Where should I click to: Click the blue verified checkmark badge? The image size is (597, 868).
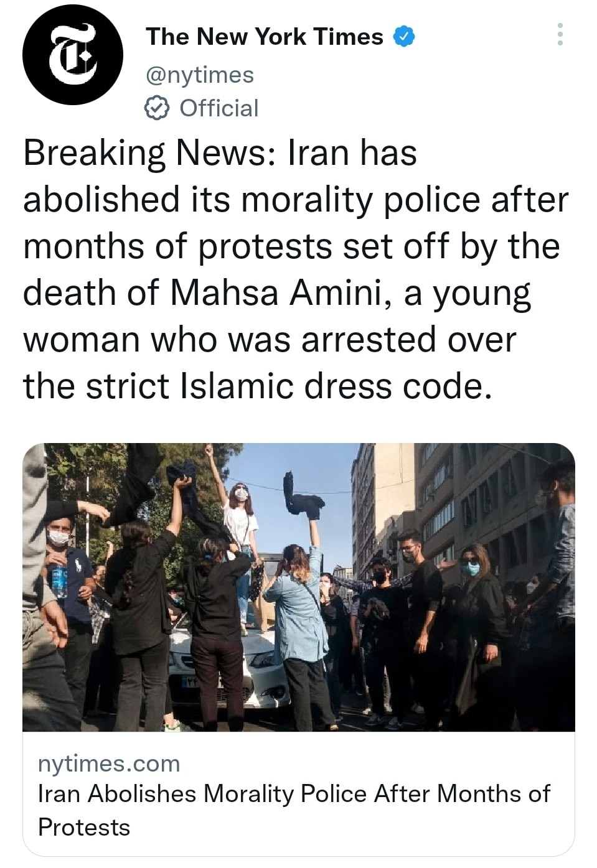[404, 37]
